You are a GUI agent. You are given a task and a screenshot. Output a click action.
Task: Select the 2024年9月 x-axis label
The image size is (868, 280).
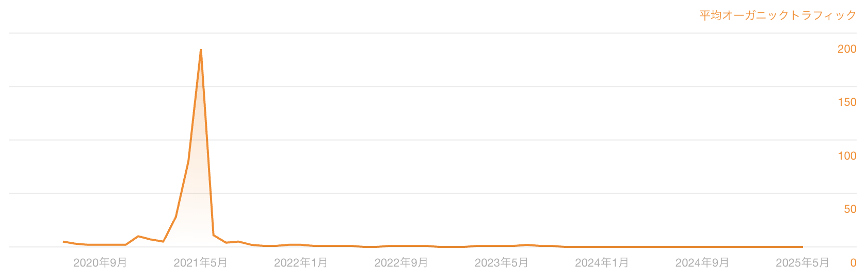[x=702, y=262]
